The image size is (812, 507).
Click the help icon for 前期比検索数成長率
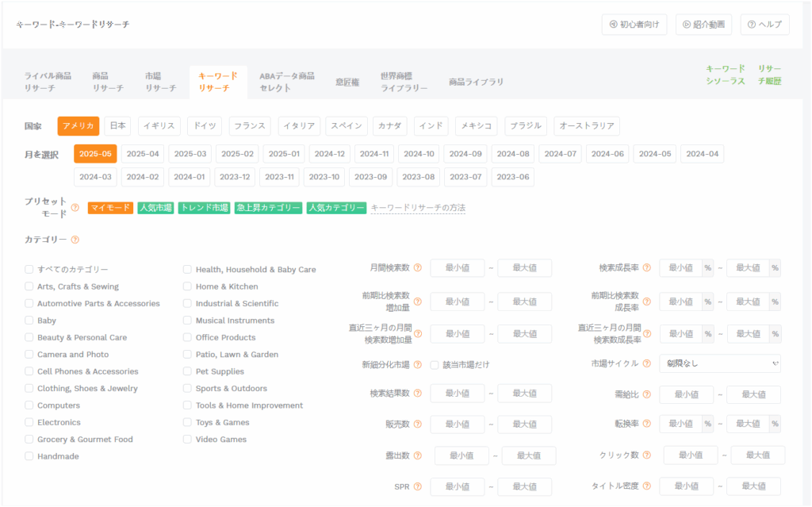pyautogui.click(x=647, y=302)
